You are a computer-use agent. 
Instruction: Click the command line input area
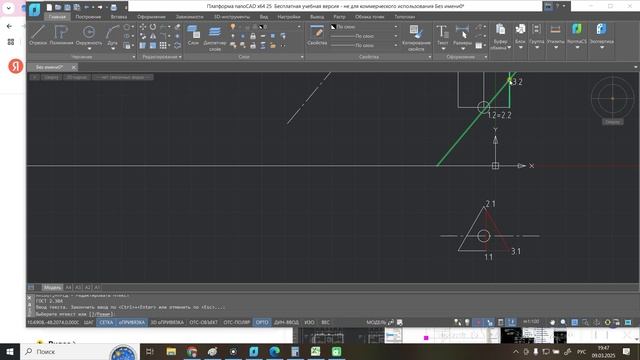coord(335,314)
